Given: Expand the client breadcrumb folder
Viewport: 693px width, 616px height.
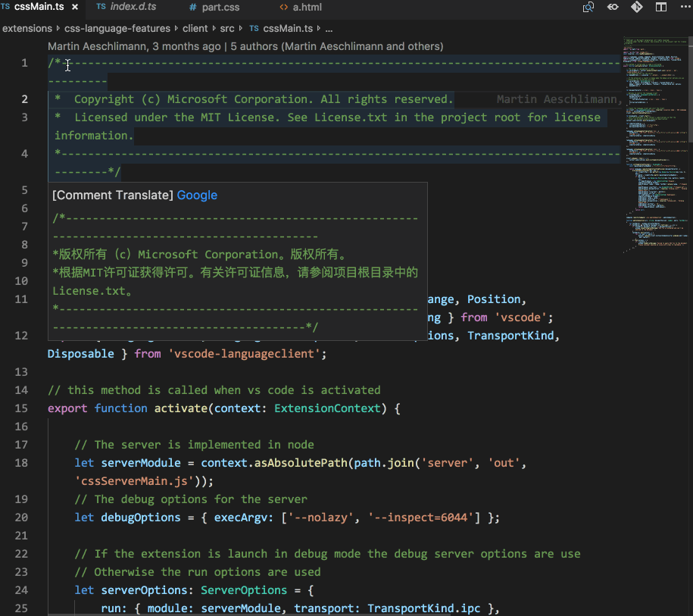Looking at the screenshot, I should [196, 29].
